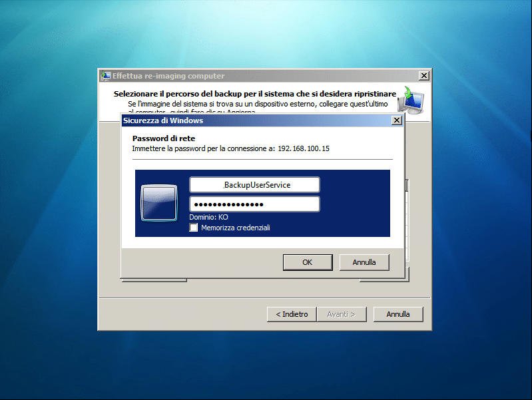Go back with the < Indietro button
Screen dimensions: 532x400
pos(292,314)
